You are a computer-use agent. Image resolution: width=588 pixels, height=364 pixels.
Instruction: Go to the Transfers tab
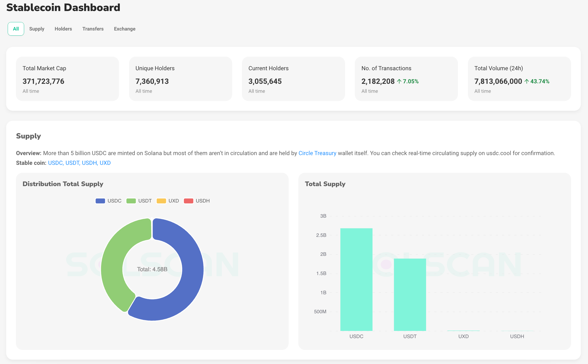[x=93, y=29]
